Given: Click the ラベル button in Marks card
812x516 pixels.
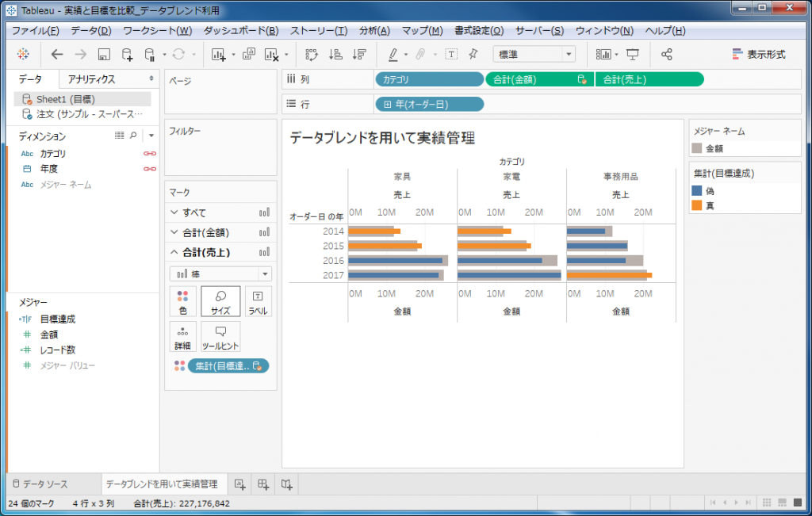Looking at the screenshot, I should point(258,301).
